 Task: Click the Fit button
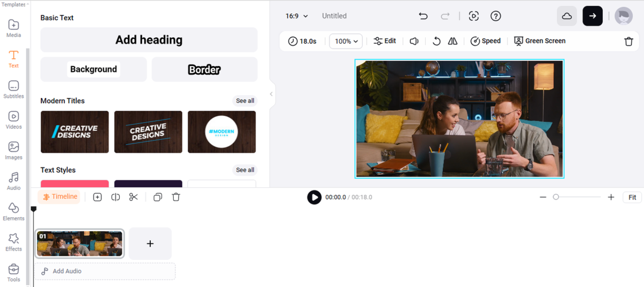pyautogui.click(x=632, y=197)
